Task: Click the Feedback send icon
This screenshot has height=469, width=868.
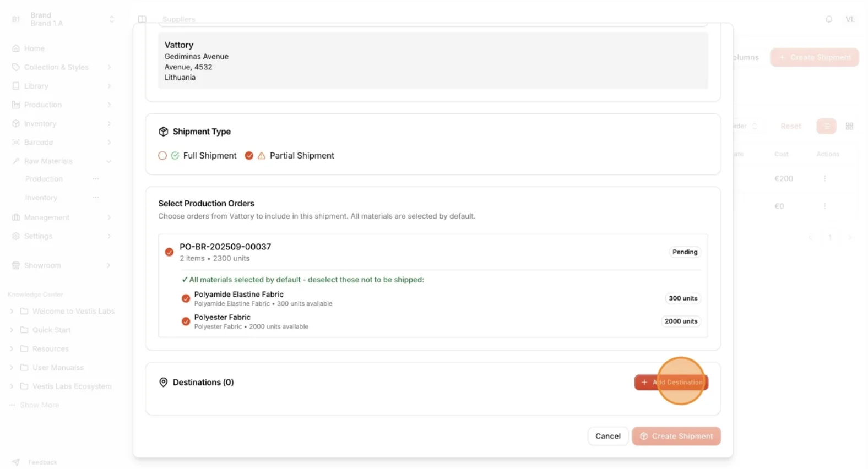Action: point(16,462)
